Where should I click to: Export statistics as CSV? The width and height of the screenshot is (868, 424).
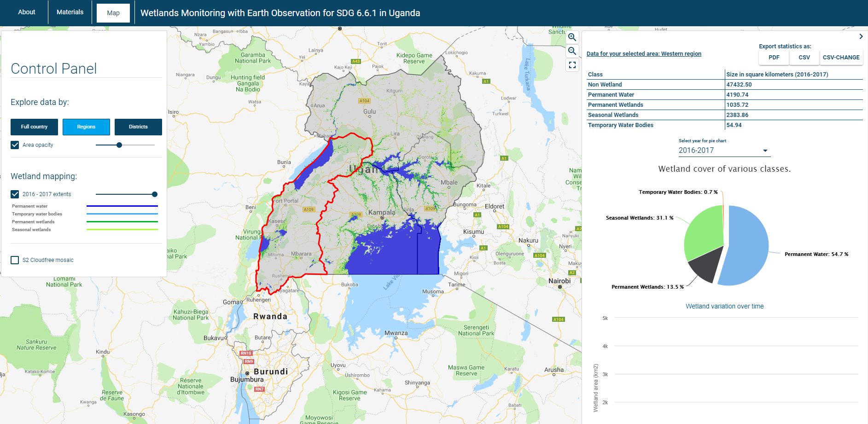coord(804,58)
